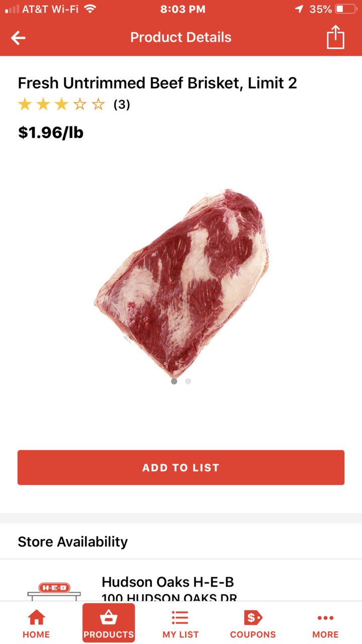Tap the back arrow icon
Viewport: 362px width, 644px height.
18,38
